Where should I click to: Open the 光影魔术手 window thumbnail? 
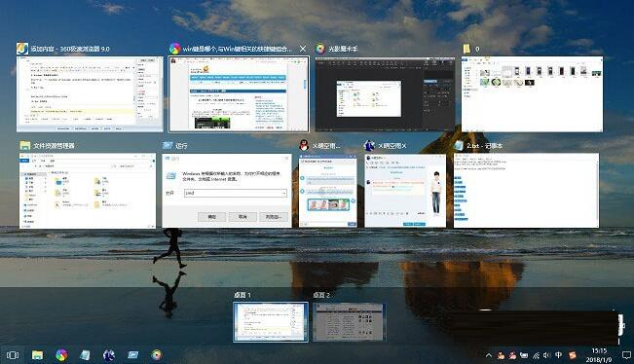tap(385, 94)
